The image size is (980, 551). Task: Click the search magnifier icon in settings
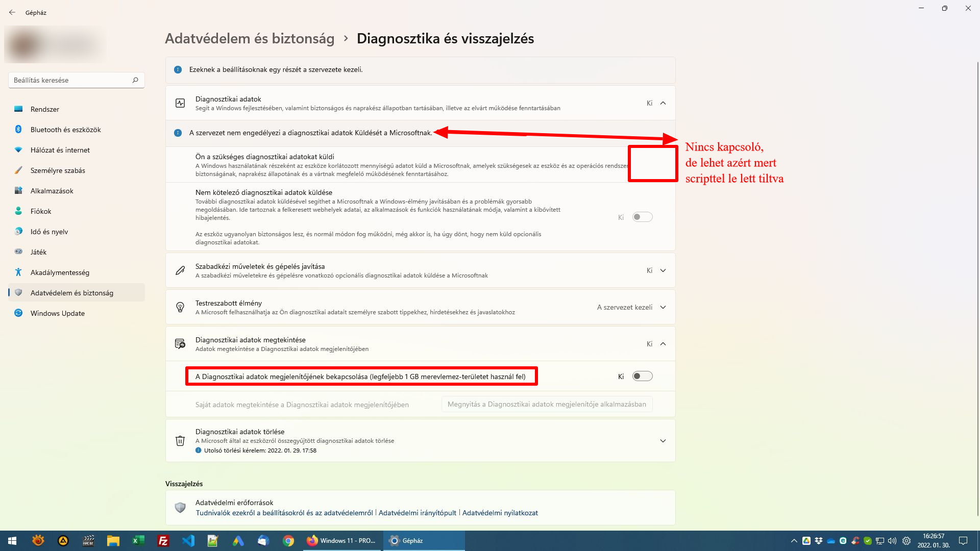point(135,80)
